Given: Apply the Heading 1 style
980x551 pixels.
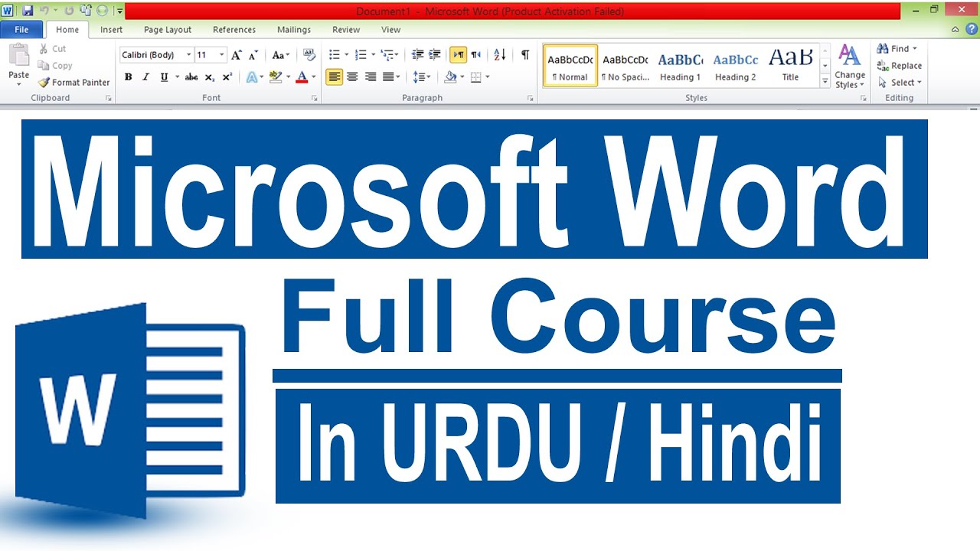Looking at the screenshot, I should (x=681, y=66).
